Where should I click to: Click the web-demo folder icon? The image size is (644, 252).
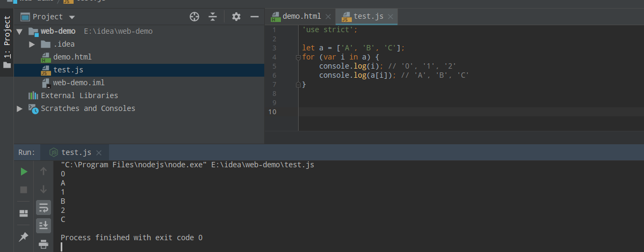(x=33, y=32)
